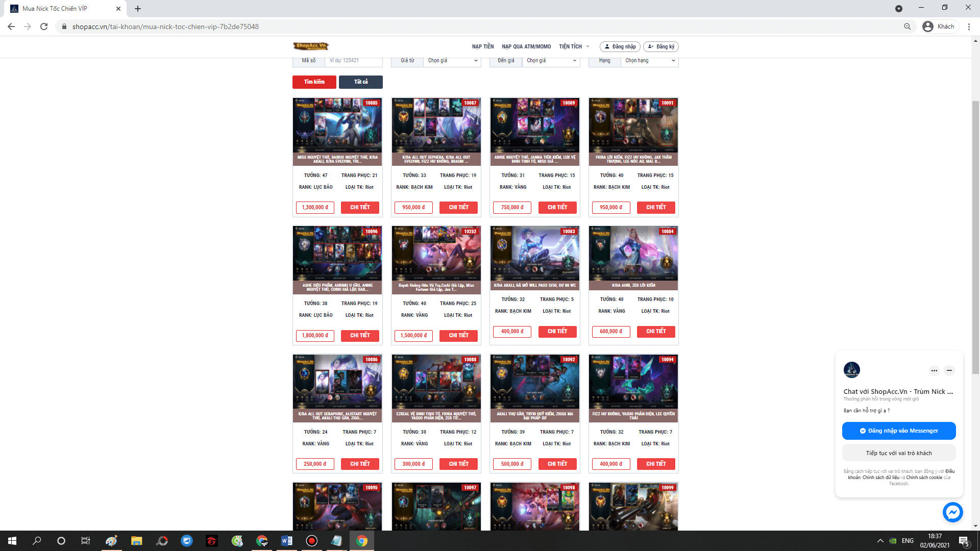Open the red recording app in taskbar
This screenshot has height=551, width=980.
click(x=311, y=541)
